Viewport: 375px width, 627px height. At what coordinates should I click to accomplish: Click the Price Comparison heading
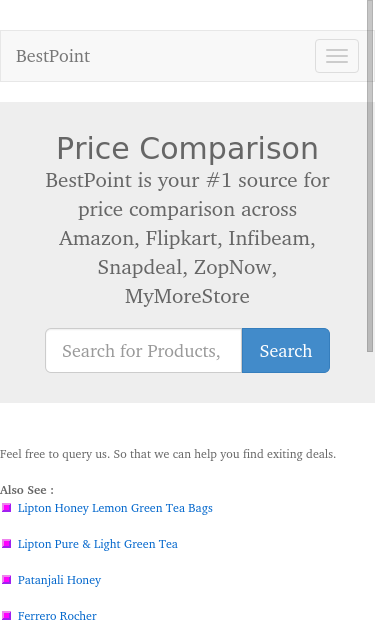tap(188, 148)
